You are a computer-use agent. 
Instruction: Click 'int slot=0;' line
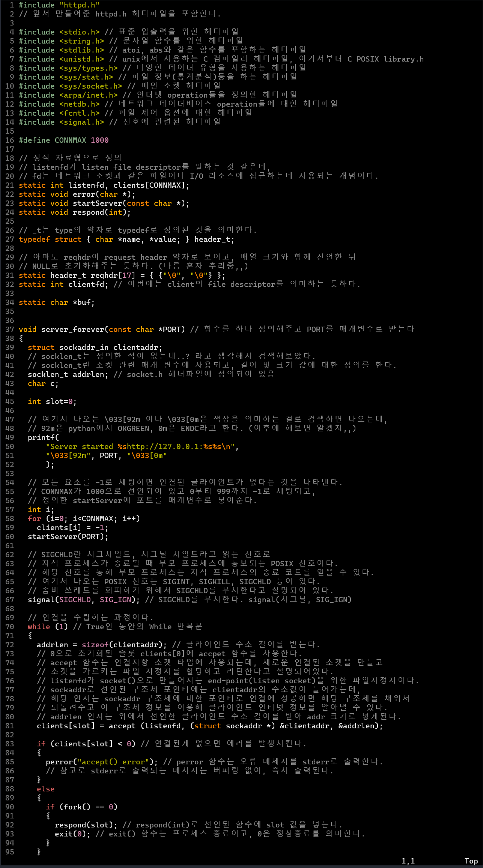(52, 401)
